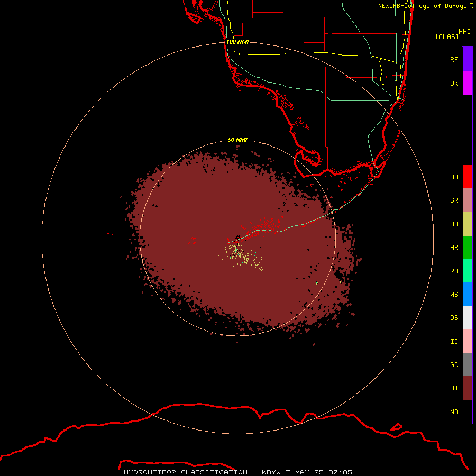Click the 100 NMI range ring label
The image size is (476, 476).
click(237, 42)
